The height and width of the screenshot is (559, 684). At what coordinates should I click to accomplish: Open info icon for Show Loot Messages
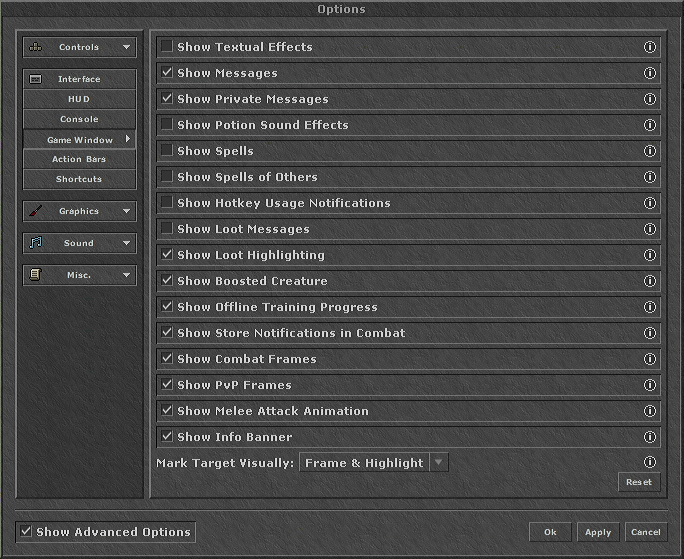[x=650, y=229]
